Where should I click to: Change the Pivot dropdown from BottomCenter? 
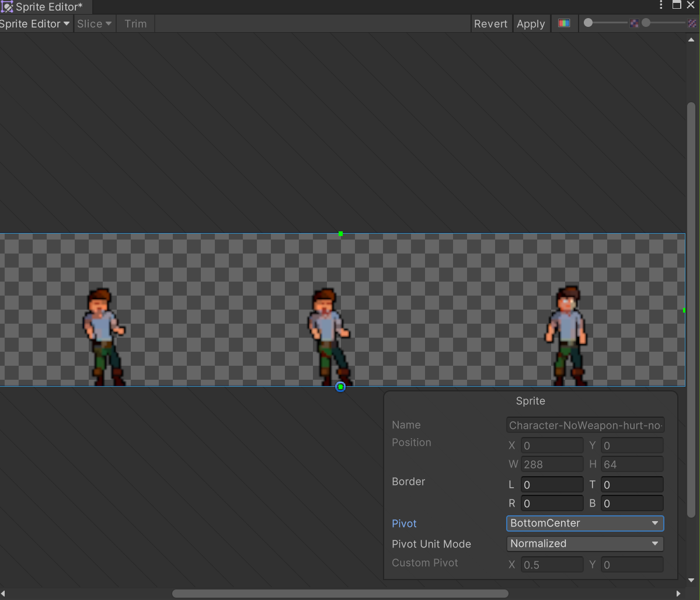pos(584,523)
